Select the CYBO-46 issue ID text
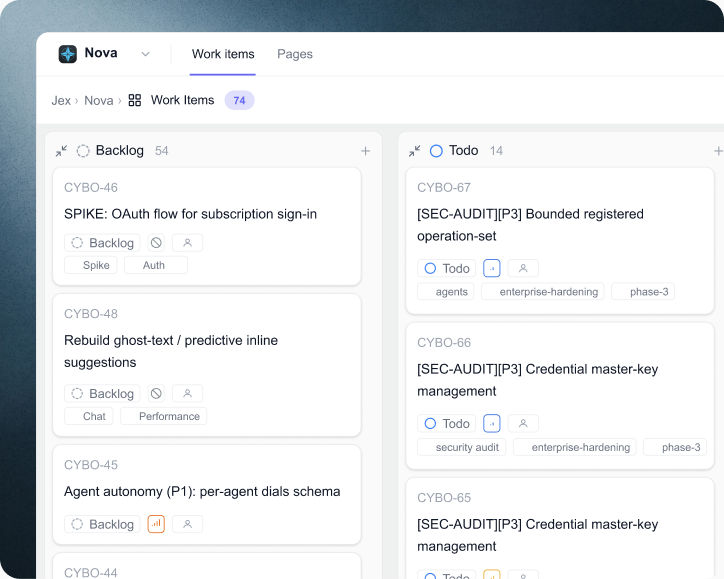This screenshot has height=579, width=724. click(91, 187)
